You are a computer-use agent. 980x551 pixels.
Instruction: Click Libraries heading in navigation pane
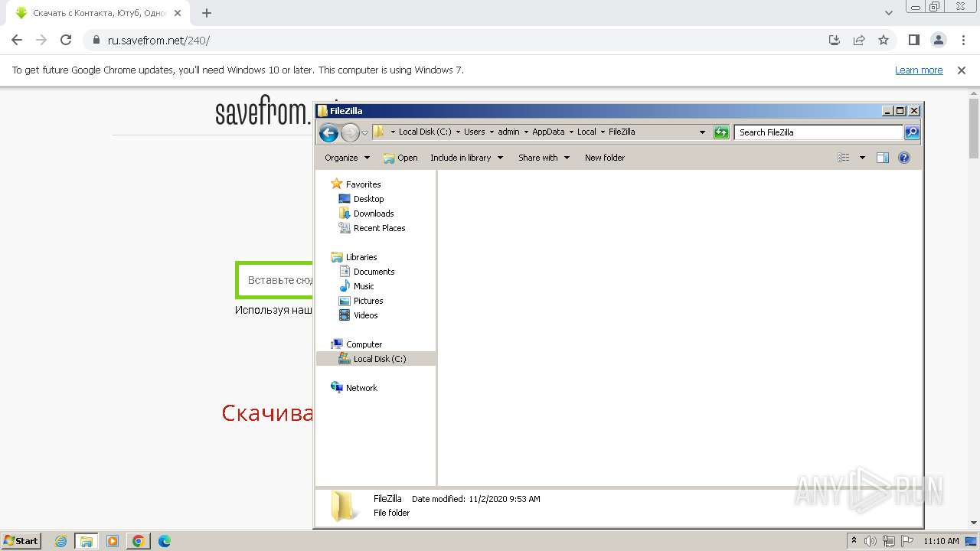361,257
